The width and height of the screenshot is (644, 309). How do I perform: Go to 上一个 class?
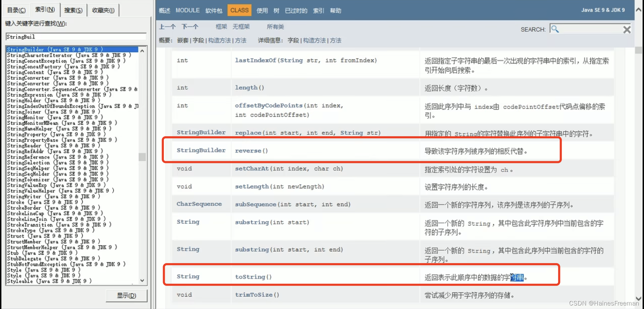coord(167,27)
